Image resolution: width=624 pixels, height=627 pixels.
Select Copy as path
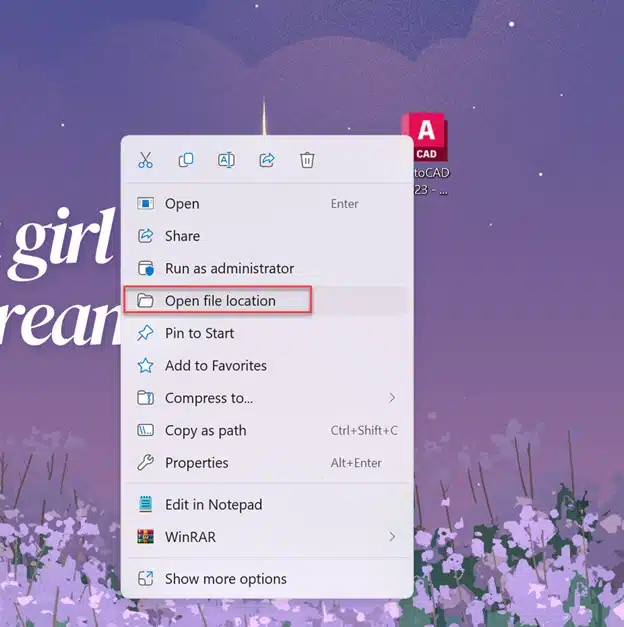tap(205, 431)
